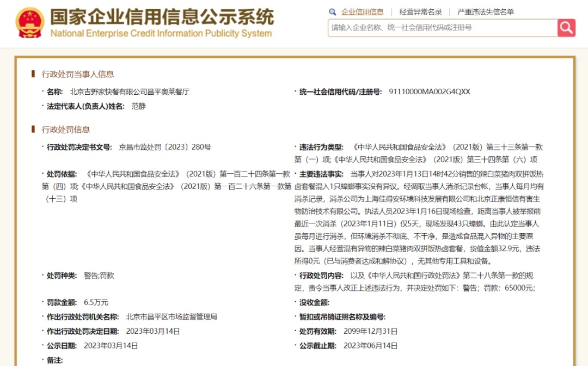Viewport: 588px width, 366px height.
Task: Focus the enterprise name search input field
Action: [442, 28]
